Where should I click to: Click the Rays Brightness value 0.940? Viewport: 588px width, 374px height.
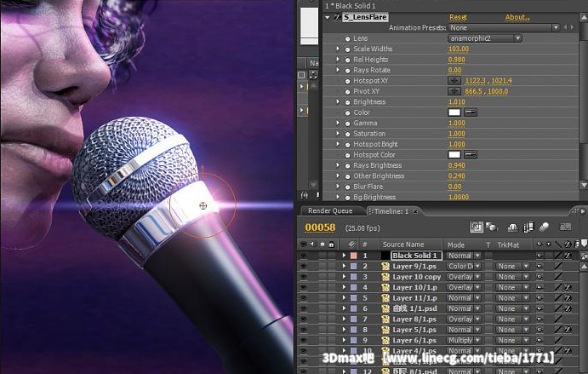[456, 165]
